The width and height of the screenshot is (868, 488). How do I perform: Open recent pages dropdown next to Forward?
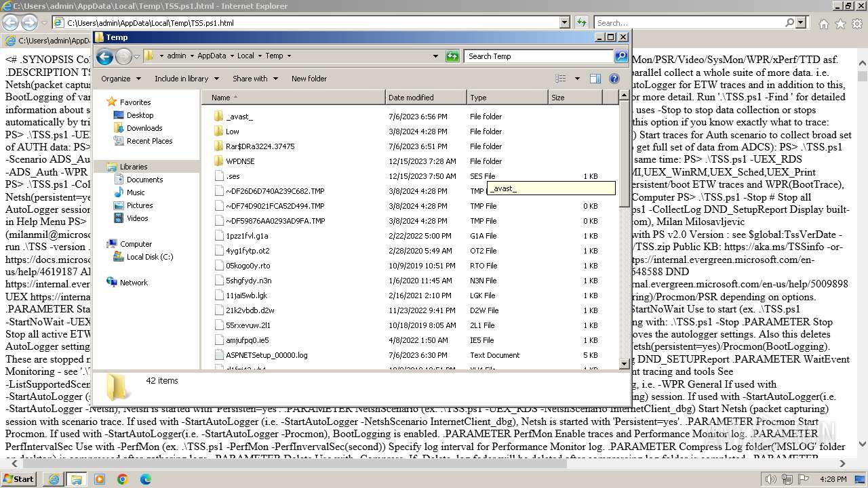click(x=136, y=56)
